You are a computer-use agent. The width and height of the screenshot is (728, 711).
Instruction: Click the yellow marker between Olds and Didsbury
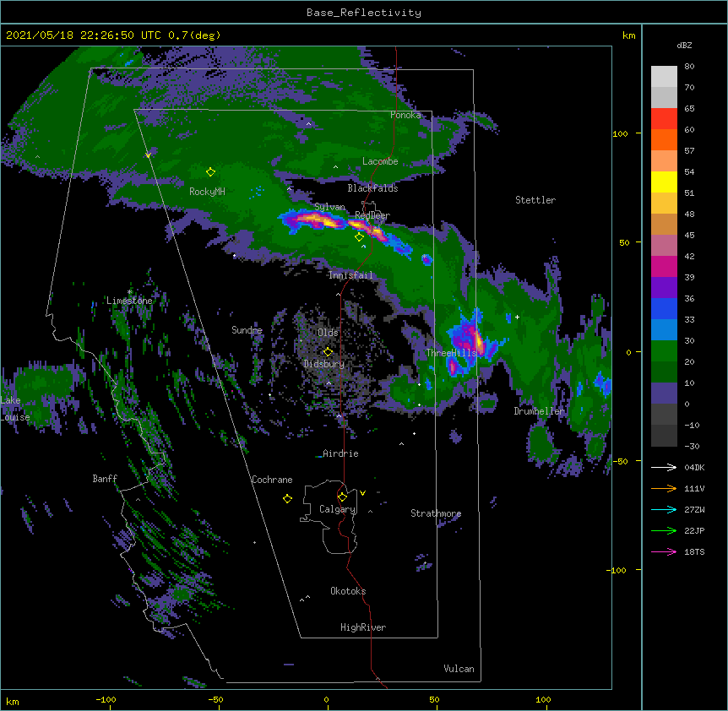[x=328, y=352]
